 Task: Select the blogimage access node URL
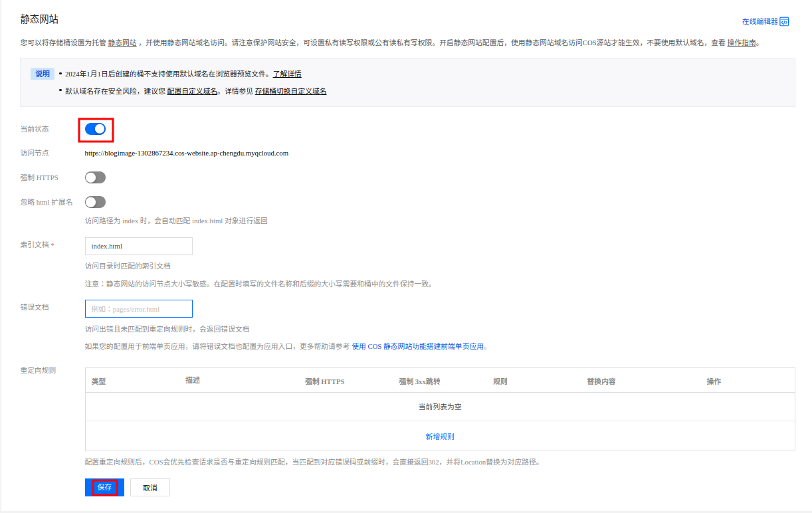[x=187, y=153]
